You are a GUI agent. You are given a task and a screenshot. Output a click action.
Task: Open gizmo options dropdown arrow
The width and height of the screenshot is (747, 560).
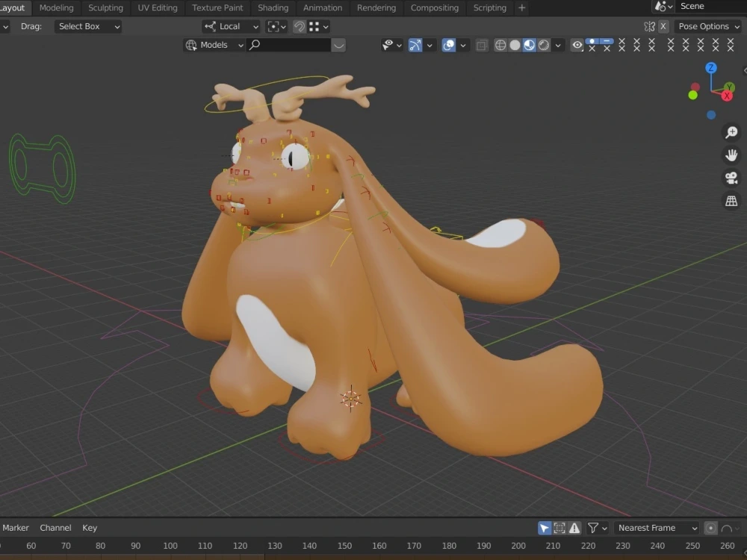tap(430, 46)
